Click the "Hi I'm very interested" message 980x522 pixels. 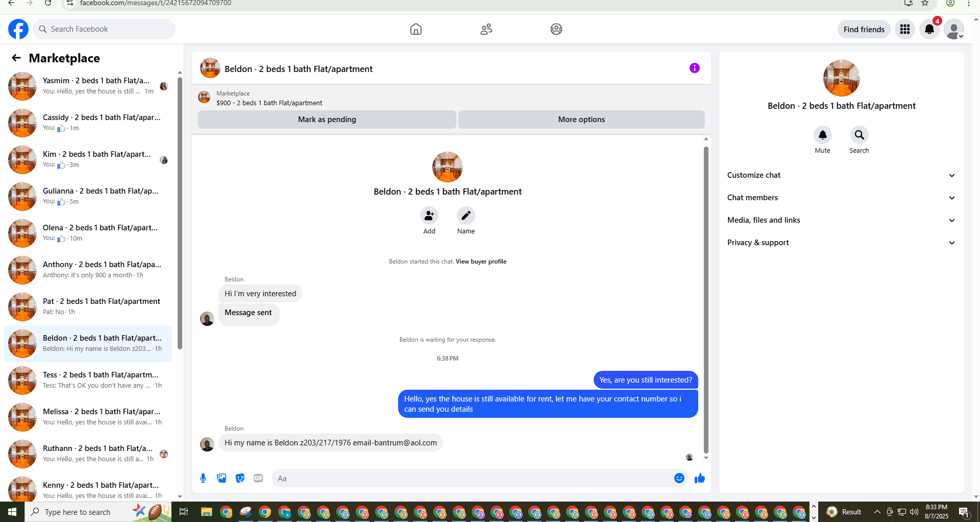(x=260, y=294)
